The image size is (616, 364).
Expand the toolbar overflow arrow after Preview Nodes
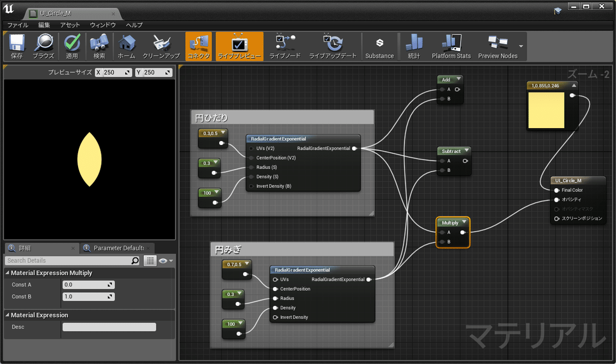[521, 46]
